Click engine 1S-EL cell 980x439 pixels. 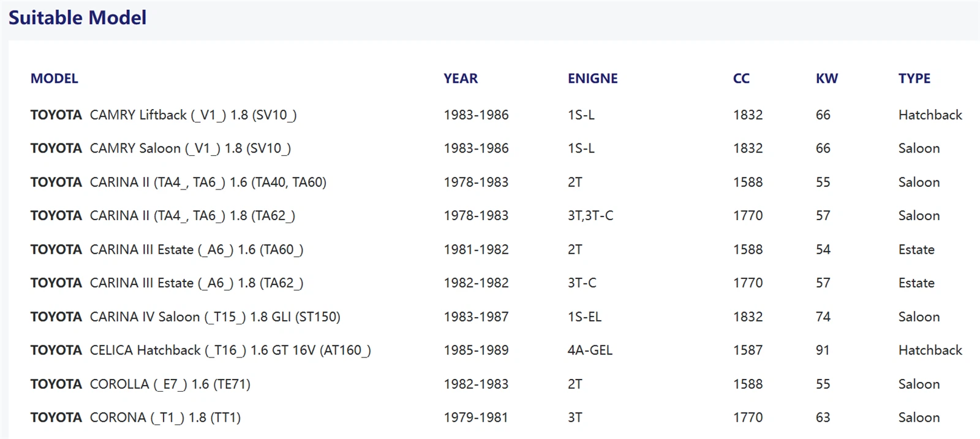coord(584,316)
